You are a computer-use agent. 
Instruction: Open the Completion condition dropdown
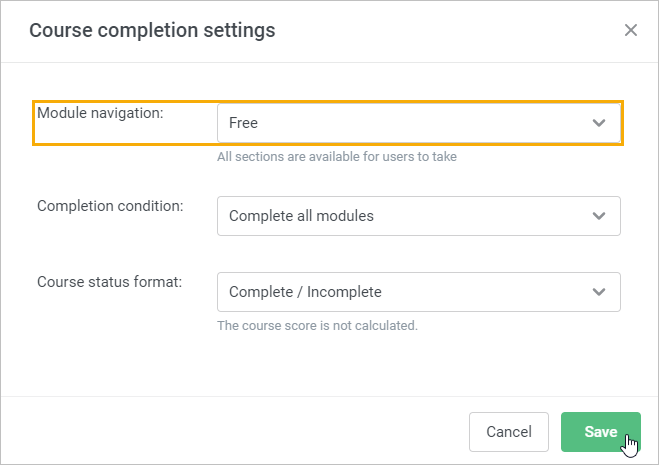(x=419, y=216)
